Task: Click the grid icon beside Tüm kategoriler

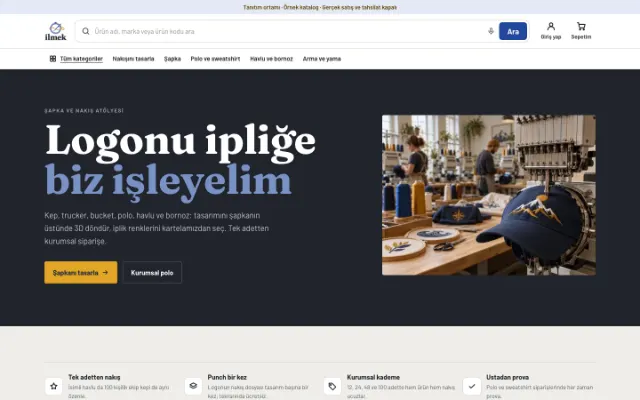Action: pyautogui.click(x=53, y=59)
